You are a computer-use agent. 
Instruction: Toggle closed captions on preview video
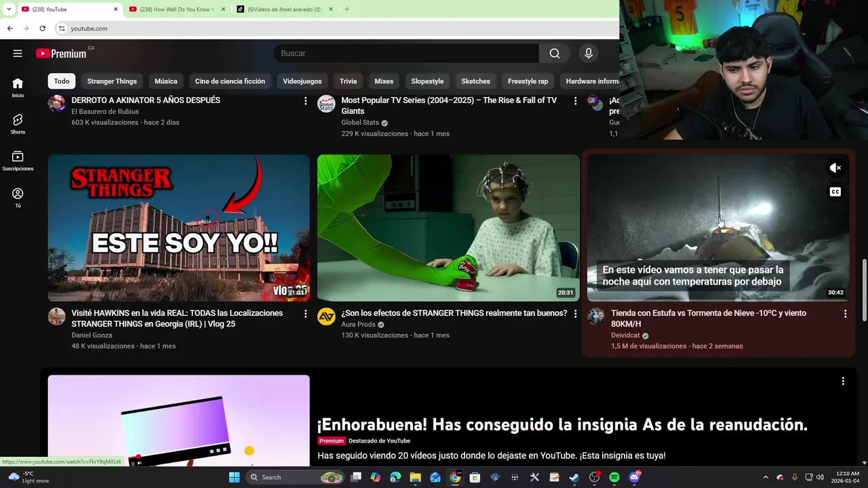coord(835,192)
